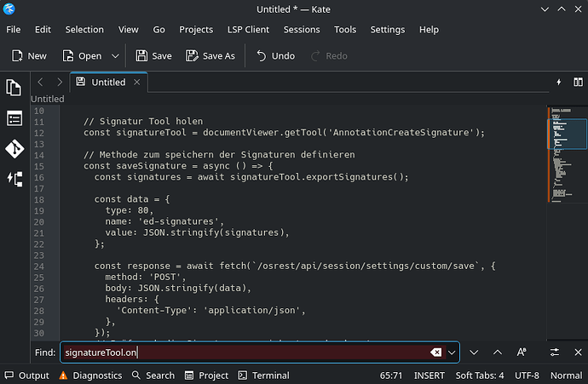Screen dimensions: 588x384
Task: Select the Untitled document tab
Action: tap(109, 82)
